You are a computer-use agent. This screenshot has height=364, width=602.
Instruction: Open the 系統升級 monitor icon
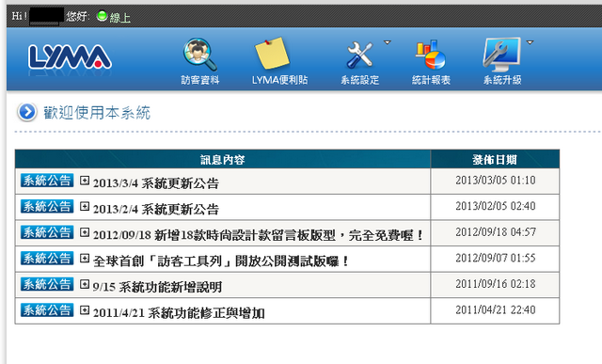click(502, 55)
